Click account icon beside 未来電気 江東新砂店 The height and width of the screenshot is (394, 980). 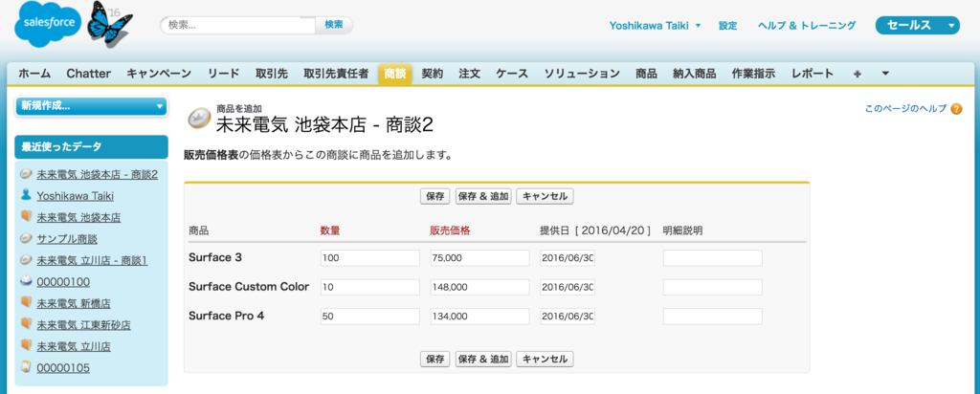(x=26, y=325)
